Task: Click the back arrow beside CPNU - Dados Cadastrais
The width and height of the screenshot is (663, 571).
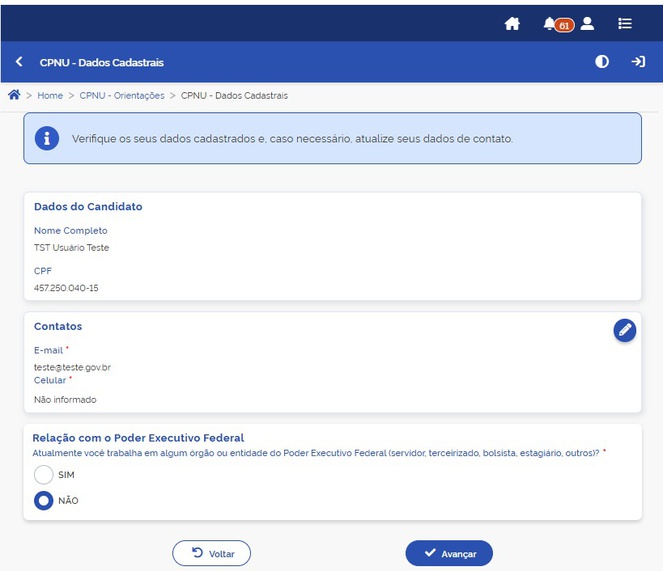Action: pyautogui.click(x=19, y=62)
